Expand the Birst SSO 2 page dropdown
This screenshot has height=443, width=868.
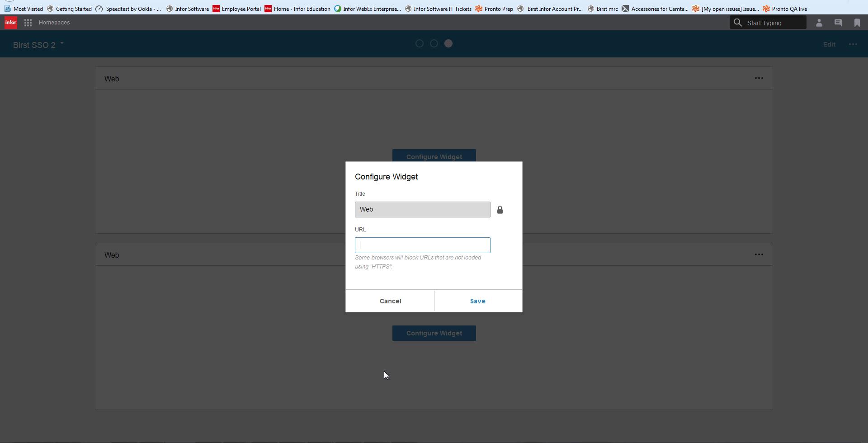click(62, 44)
